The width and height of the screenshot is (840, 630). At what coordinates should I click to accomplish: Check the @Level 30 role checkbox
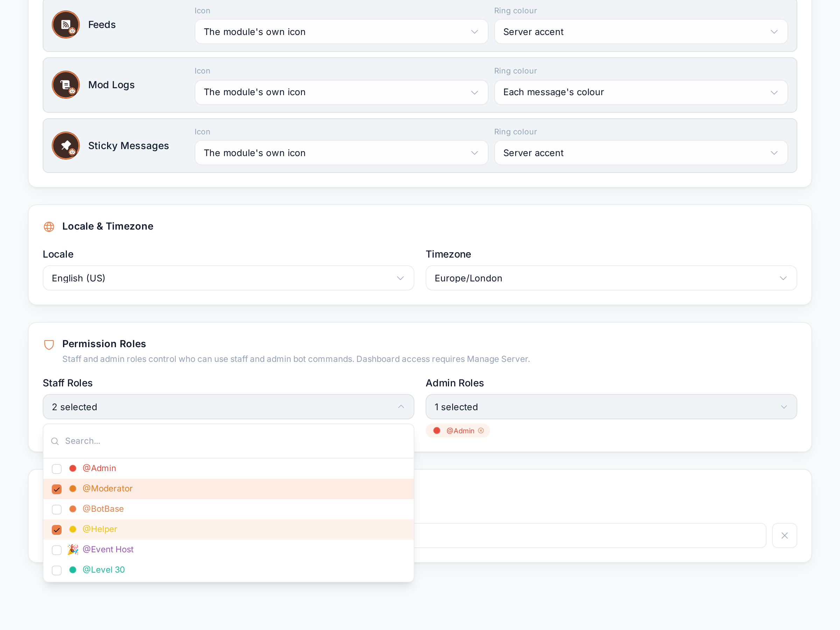point(57,570)
